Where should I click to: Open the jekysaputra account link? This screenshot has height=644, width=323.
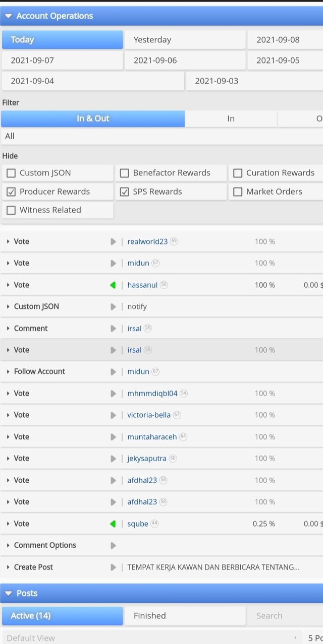click(x=147, y=459)
